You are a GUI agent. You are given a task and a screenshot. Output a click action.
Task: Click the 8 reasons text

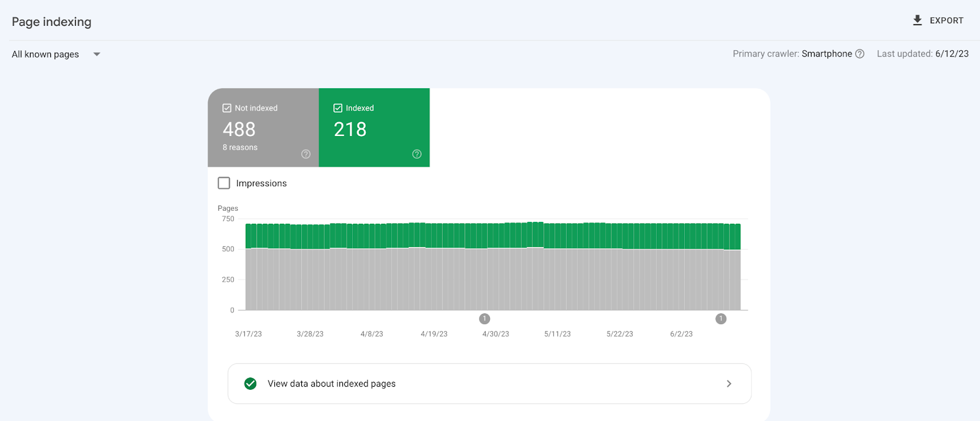coord(240,148)
